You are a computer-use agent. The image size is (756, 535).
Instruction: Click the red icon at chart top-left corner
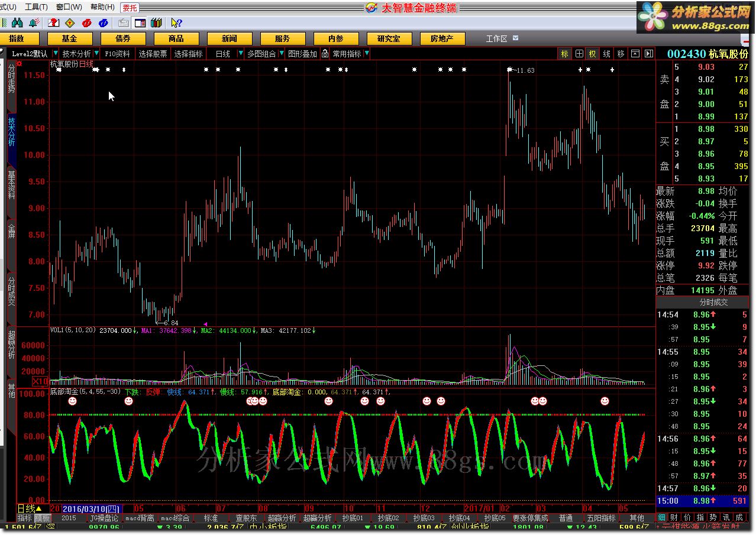tap(20, 63)
